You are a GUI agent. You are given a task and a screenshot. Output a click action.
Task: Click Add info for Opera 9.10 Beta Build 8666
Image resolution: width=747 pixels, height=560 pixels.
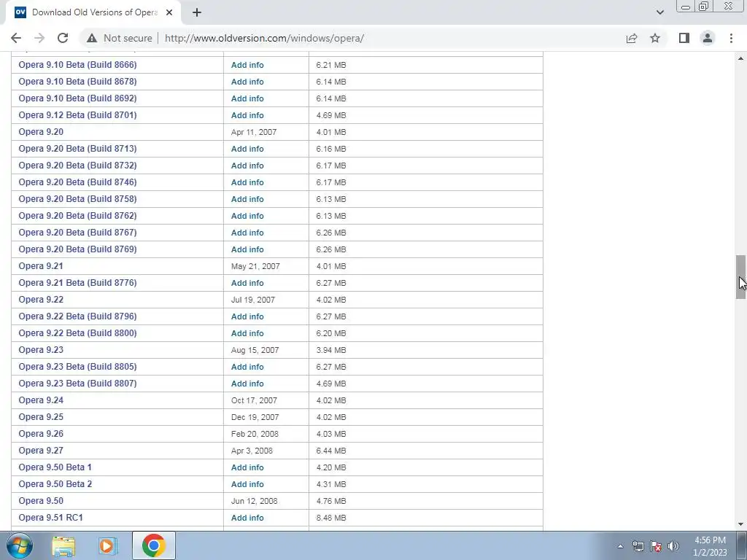247,65
